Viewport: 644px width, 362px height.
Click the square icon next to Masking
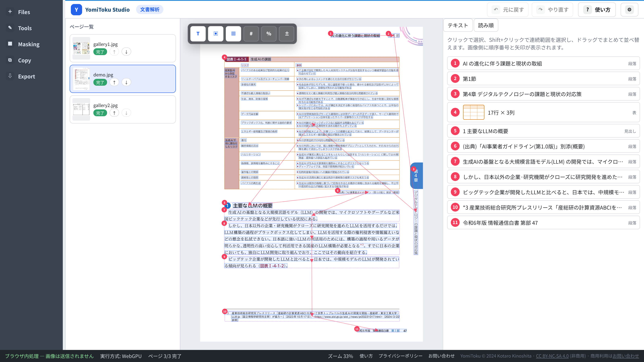10,44
